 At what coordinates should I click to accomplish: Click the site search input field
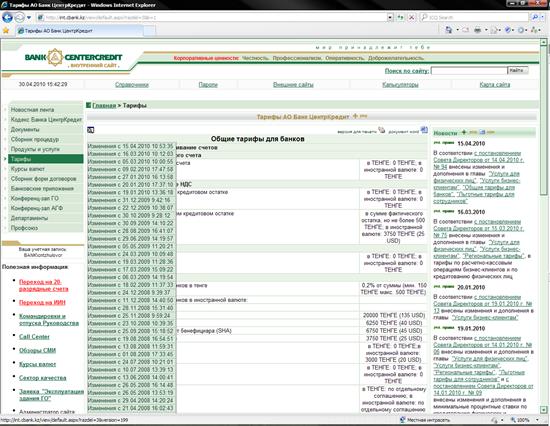(x=469, y=71)
